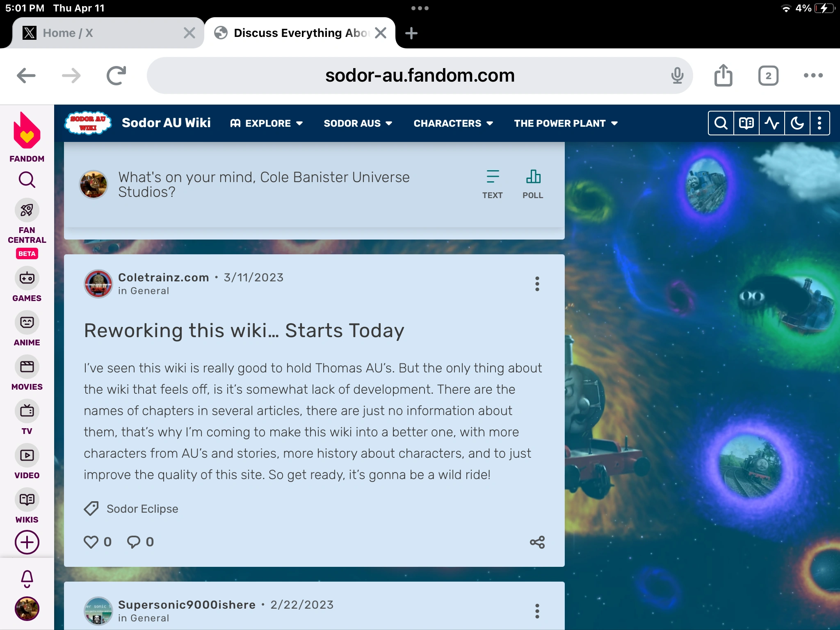Open notifications via the bell icon

tap(27, 579)
